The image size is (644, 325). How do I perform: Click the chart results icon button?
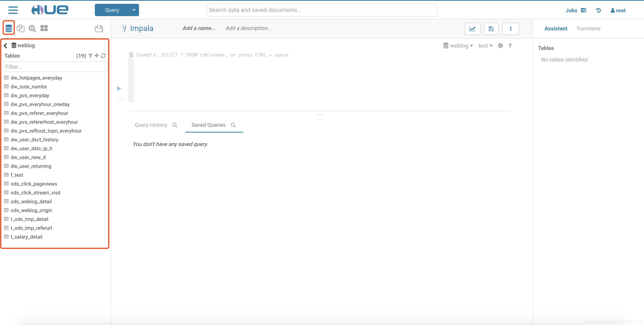pyautogui.click(x=472, y=29)
